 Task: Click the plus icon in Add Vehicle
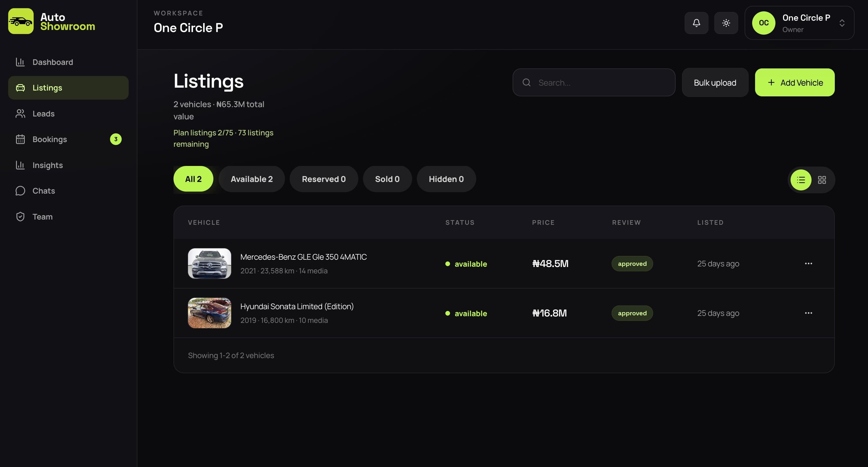coord(771,83)
